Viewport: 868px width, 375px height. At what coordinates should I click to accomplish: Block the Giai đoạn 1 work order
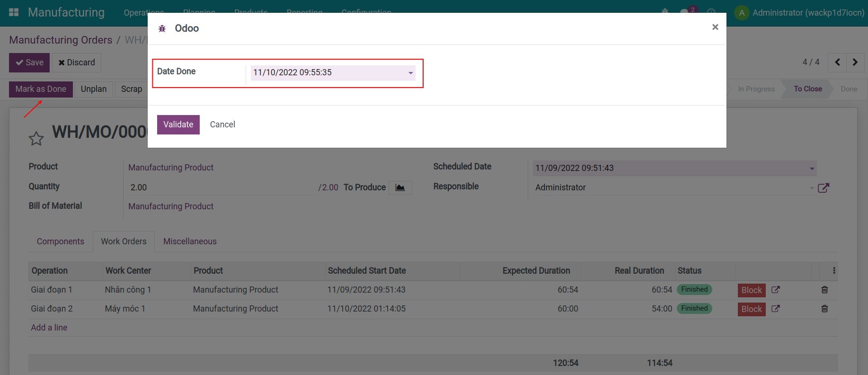pos(751,290)
